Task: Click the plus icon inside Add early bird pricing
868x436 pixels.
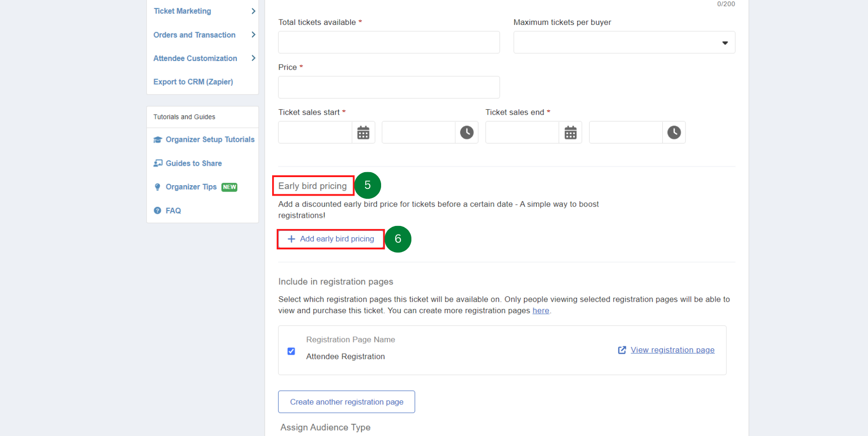Action: click(x=292, y=239)
